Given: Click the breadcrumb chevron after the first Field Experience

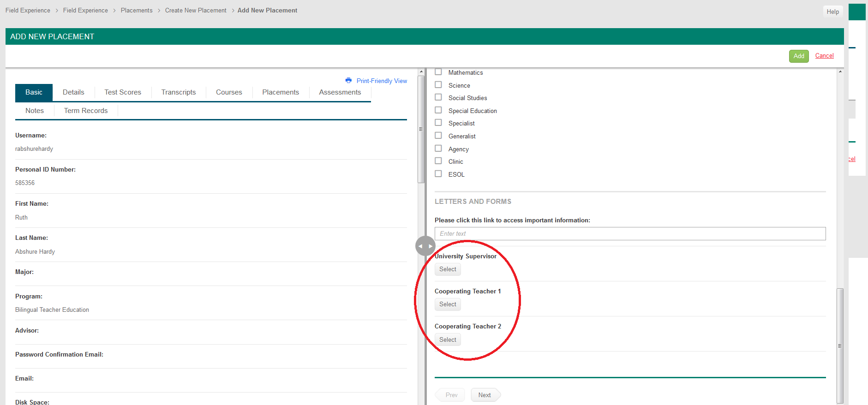Looking at the screenshot, I should (57, 11).
